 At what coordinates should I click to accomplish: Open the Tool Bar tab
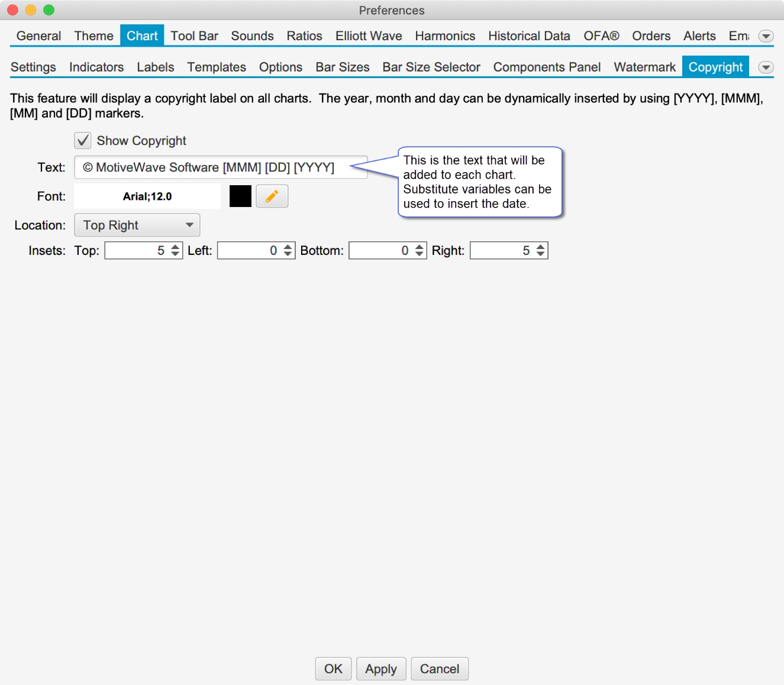coord(195,36)
